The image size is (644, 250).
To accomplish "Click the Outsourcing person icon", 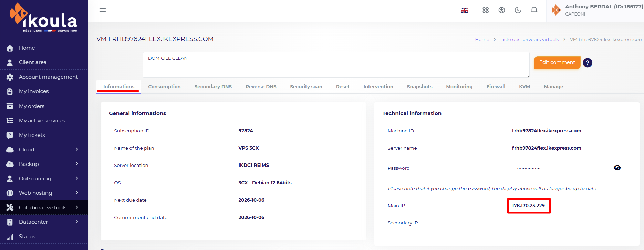I will [10, 179].
